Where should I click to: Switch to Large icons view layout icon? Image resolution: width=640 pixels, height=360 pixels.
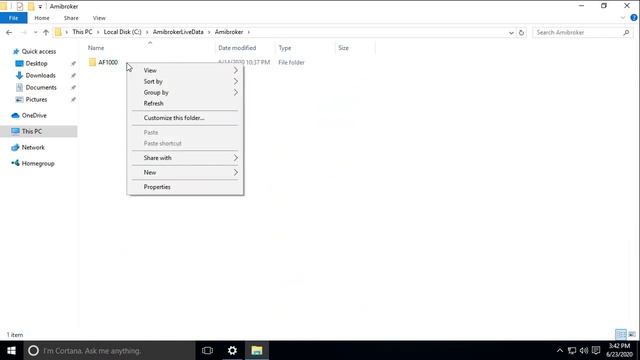[x=632, y=334]
